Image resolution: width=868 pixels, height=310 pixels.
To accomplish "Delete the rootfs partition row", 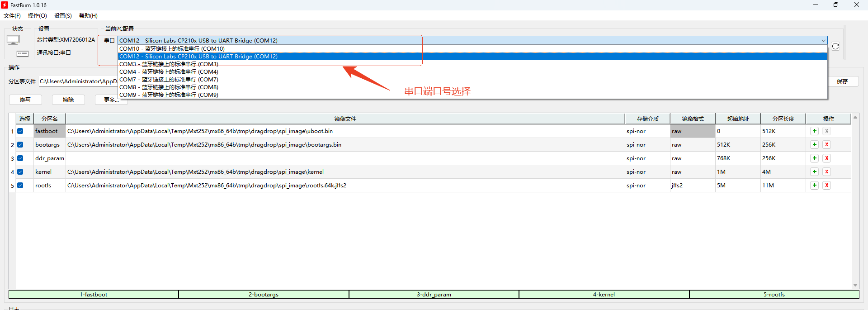I will tap(826, 186).
